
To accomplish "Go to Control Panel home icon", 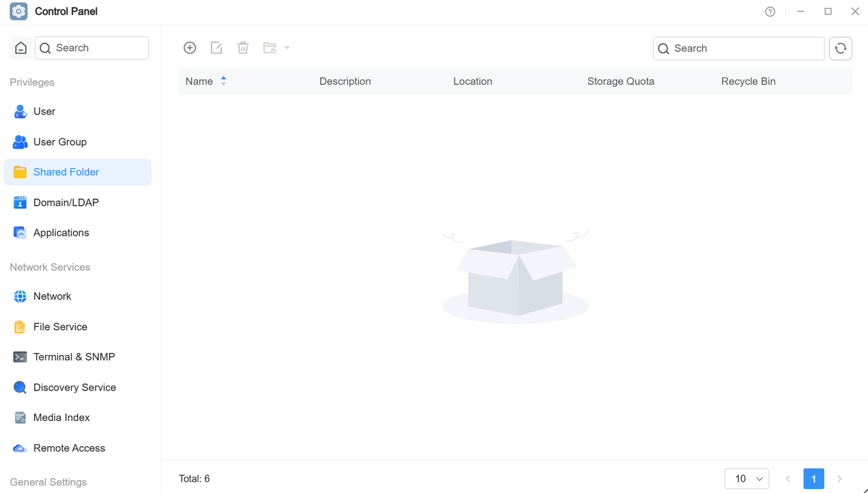I will [x=21, y=48].
